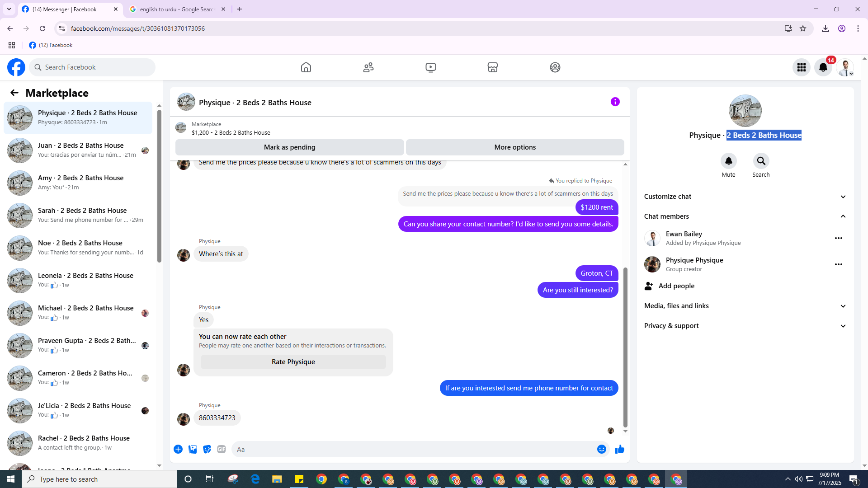This screenshot has height=488, width=868.
Task: Search in conversation magnifier icon
Action: [761, 161]
